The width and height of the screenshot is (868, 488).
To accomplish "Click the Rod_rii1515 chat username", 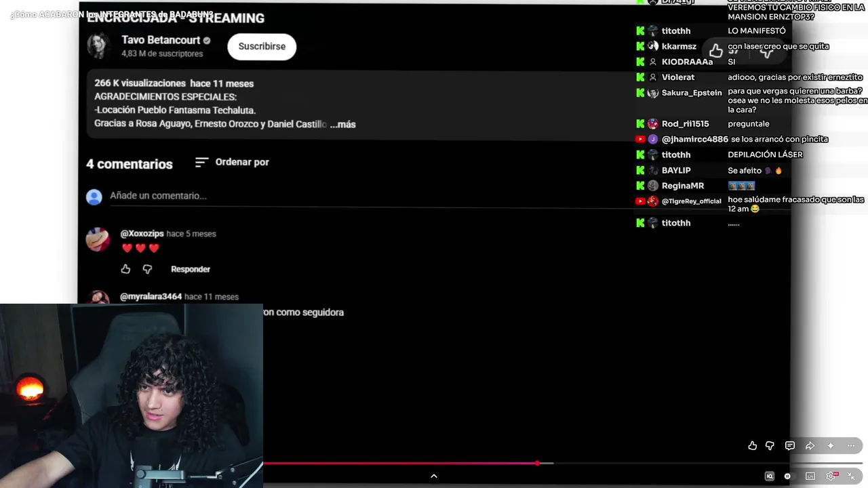I will tap(685, 124).
